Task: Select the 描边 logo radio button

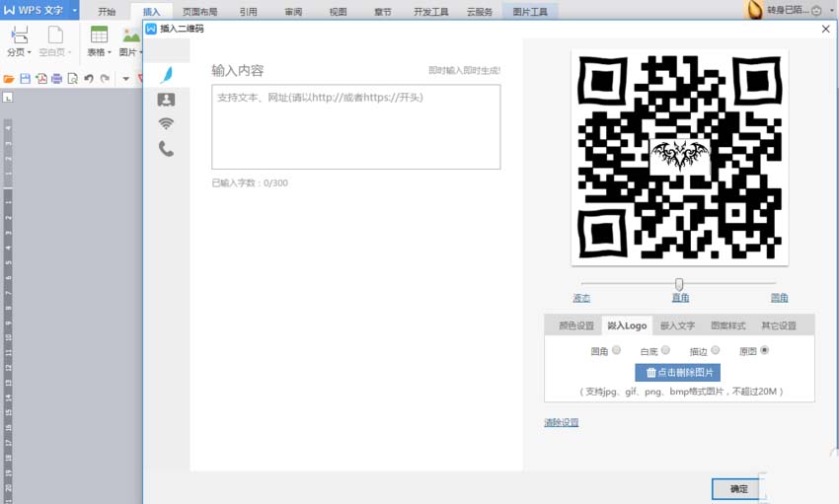Action: 716,350
